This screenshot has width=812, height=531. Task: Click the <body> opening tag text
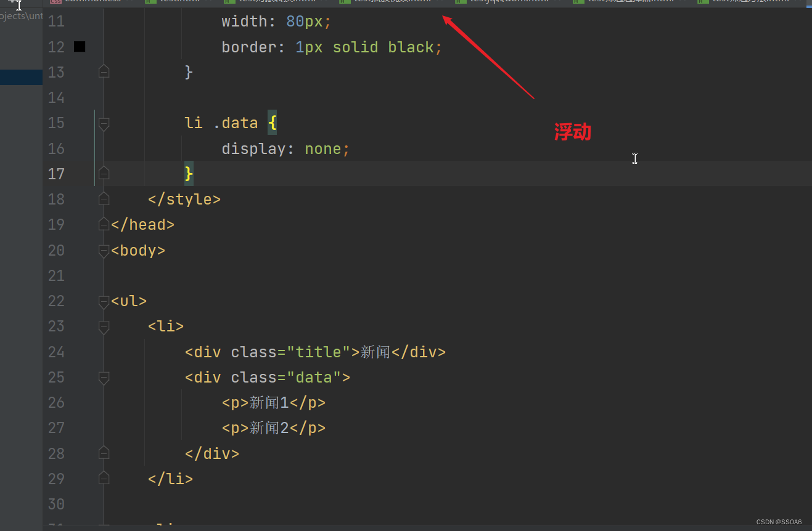point(138,250)
